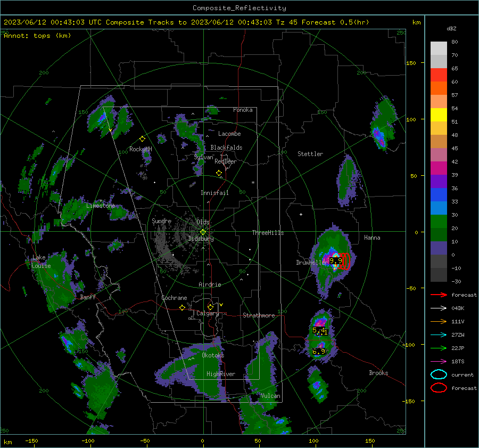Click the Calgary city label

pos(208,313)
